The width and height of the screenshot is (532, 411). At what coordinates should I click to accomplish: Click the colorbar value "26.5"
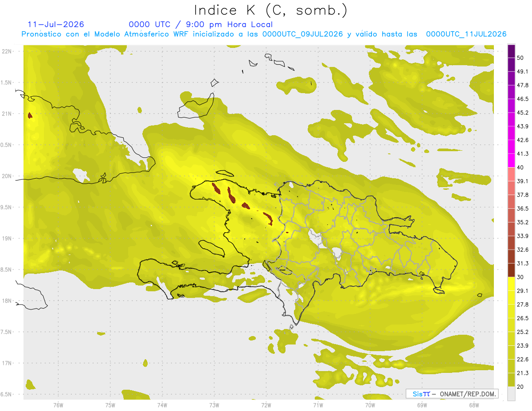click(523, 318)
